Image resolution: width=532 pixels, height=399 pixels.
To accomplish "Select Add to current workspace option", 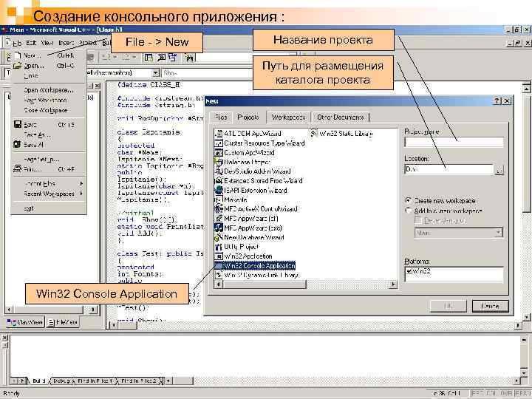I will [x=409, y=211].
